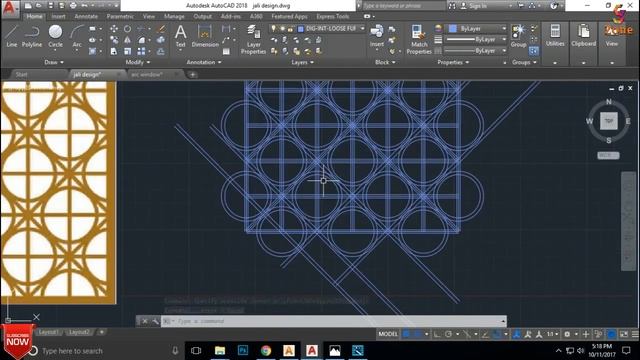Screen dimensions: 640x360
Task: Click the Stretch tool in Modify panel
Action: (114, 51)
